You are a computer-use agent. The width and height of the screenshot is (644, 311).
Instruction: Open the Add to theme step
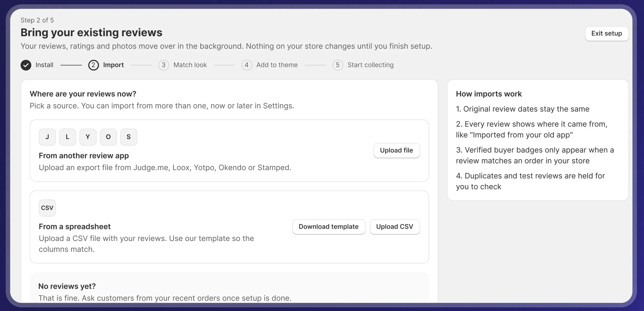click(277, 65)
